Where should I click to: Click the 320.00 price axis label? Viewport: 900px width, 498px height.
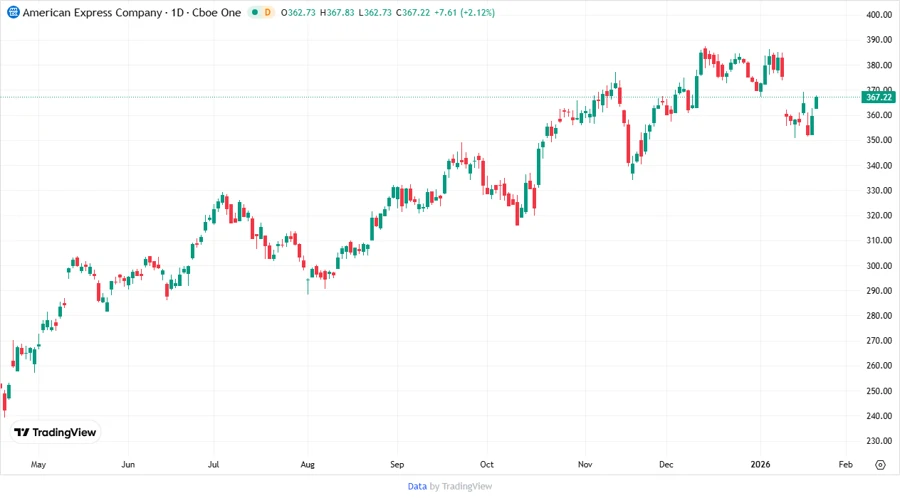click(x=879, y=215)
